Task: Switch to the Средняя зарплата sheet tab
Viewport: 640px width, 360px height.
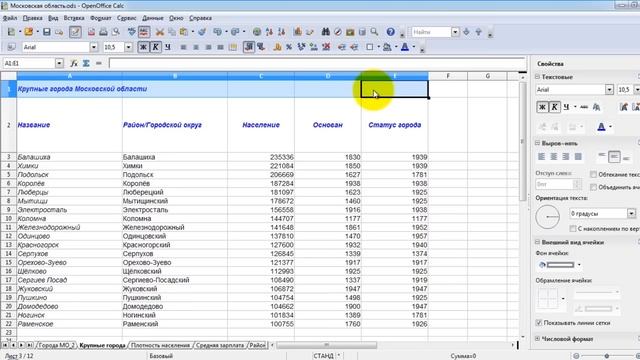Action: 220,345
